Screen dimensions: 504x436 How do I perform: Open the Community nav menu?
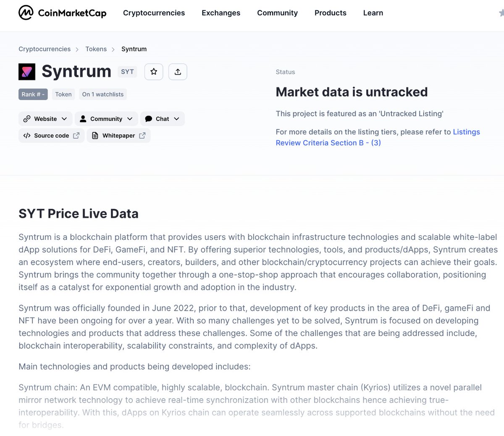click(277, 13)
